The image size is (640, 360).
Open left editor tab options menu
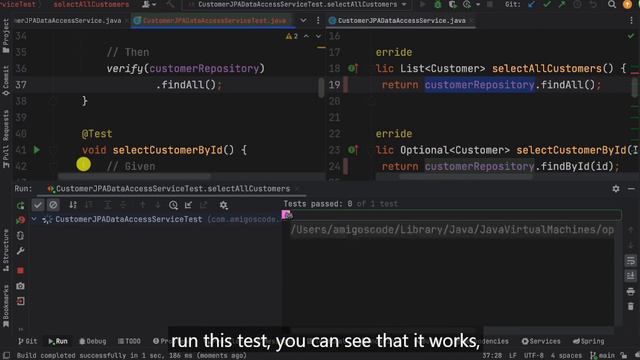318,20
